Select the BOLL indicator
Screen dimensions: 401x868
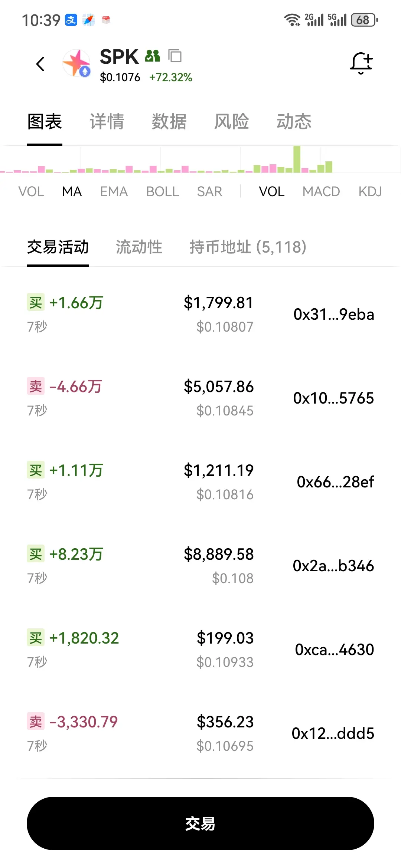click(x=163, y=191)
